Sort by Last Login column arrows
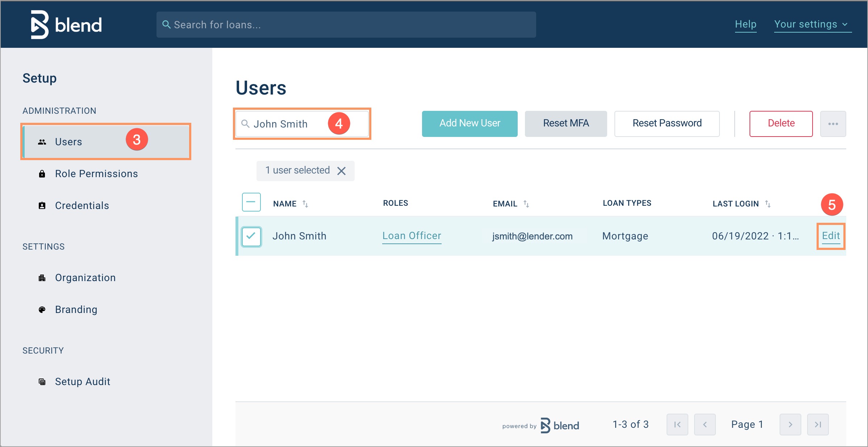Screen dimensions: 868x447 (768, 204)
